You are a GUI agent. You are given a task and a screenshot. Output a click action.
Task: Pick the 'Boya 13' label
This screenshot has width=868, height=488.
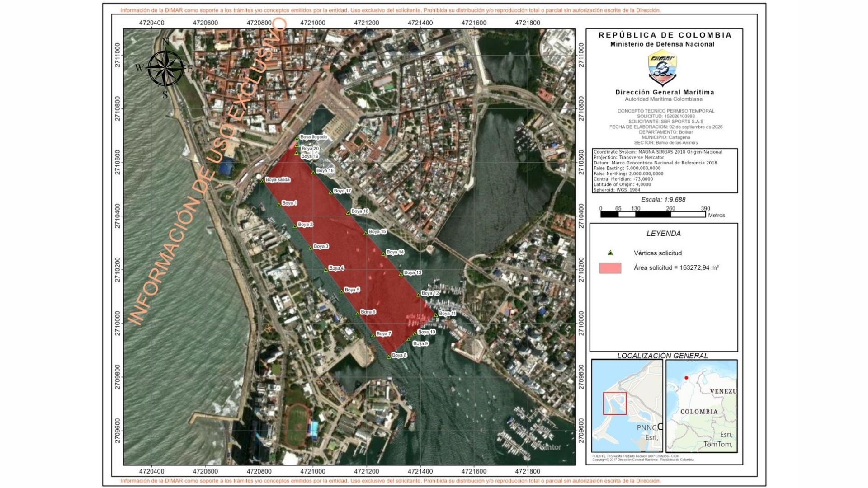click(413, 273)
